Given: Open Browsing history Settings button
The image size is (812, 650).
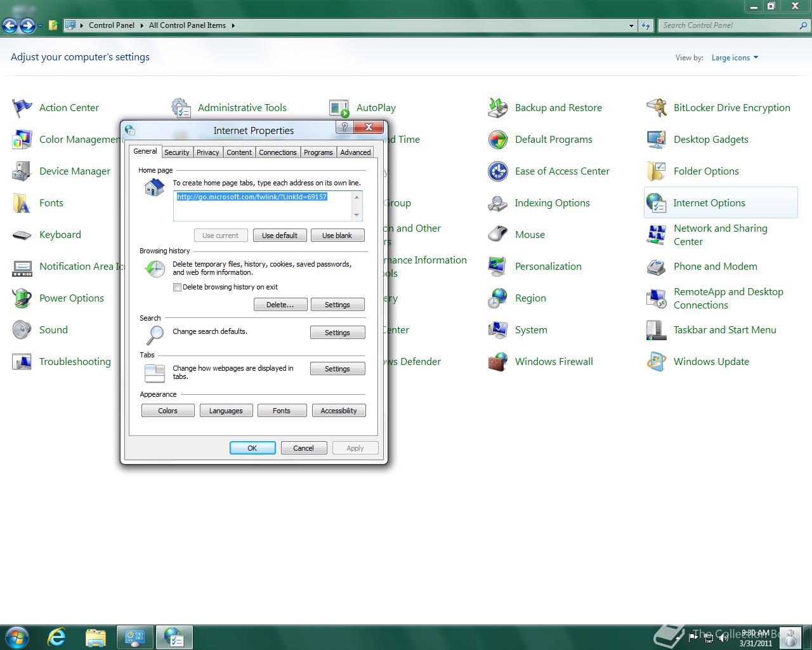Looking at the screenshot, I should tap(337, 305).
